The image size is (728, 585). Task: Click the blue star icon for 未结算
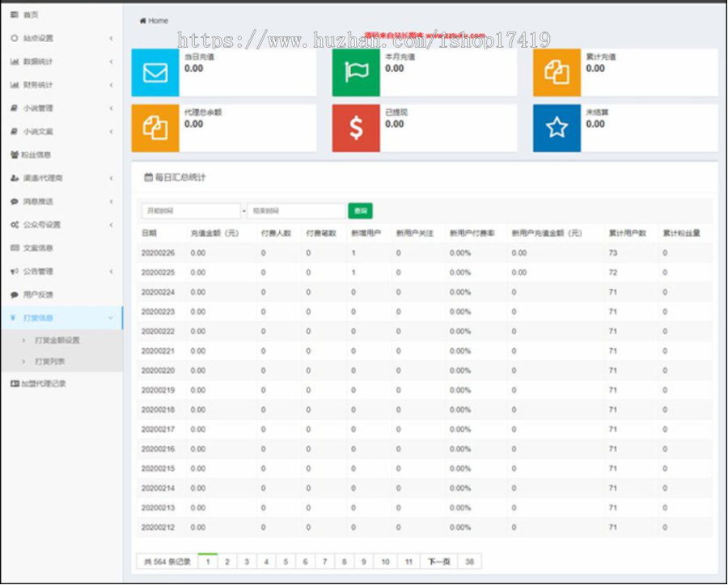[x=557, y=128]
